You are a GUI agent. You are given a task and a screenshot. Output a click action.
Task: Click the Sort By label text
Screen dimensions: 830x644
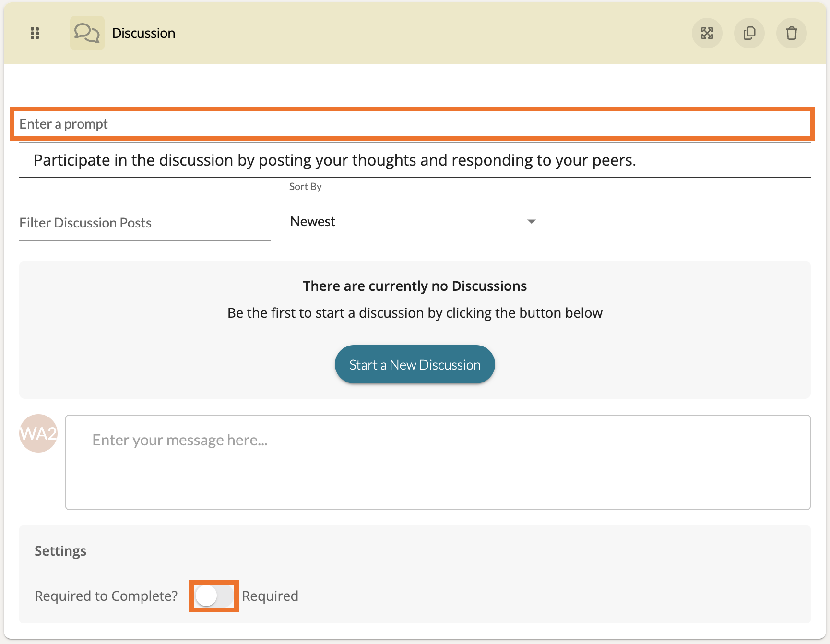point(305,187)
